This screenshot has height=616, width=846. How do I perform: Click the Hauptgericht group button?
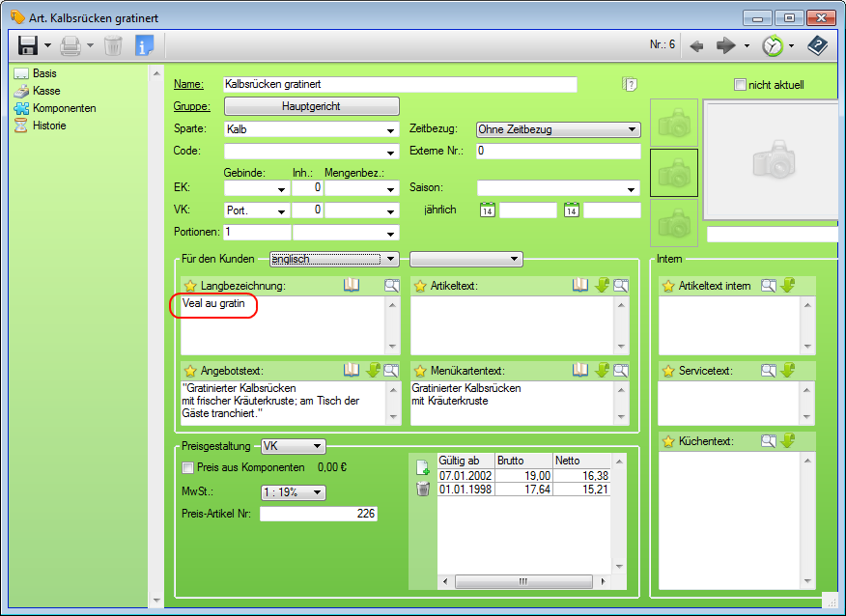click(311, 106)
